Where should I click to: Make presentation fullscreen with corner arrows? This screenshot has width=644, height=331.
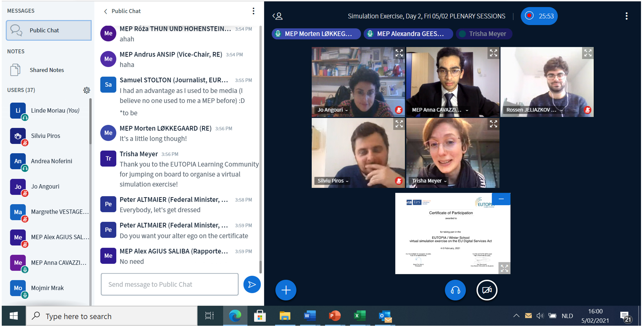(504, 268)
